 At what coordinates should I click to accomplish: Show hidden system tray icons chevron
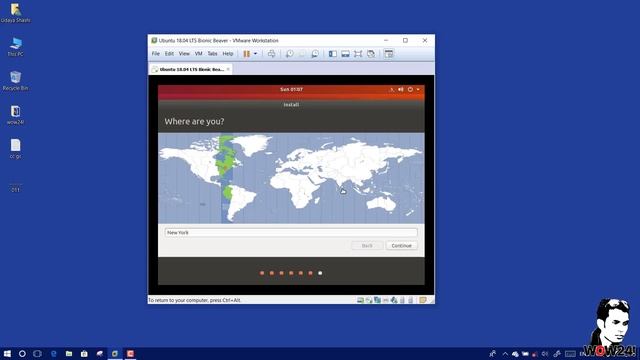coord(505,354)
